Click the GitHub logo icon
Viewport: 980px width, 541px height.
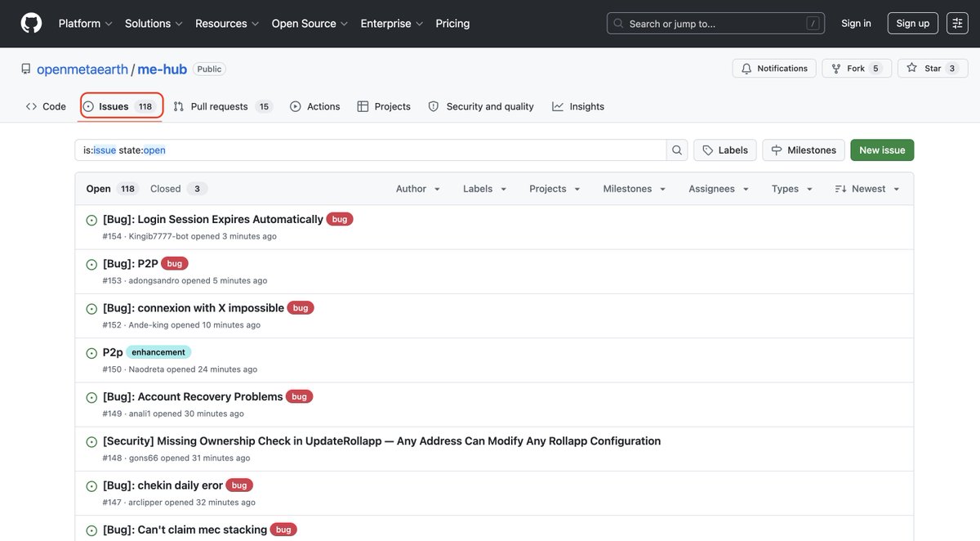tap(31, 24)
